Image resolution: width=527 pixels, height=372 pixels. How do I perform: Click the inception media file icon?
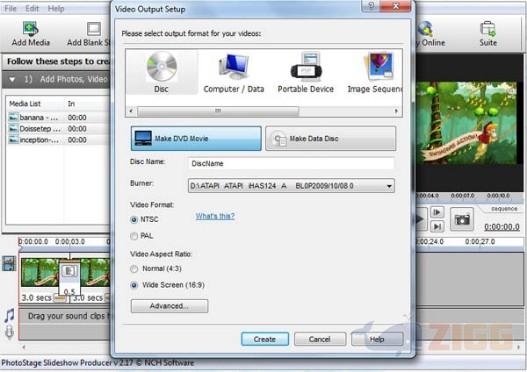(13, 140)
